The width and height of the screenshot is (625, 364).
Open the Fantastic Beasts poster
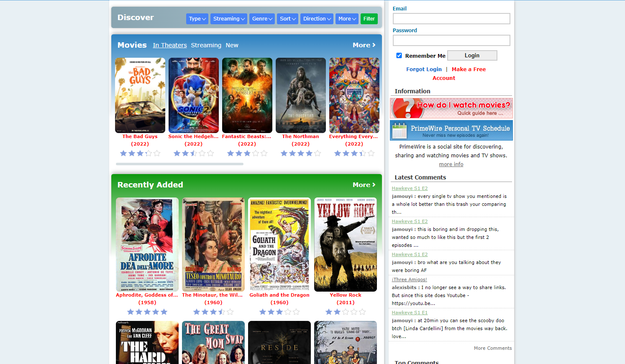click(x=247, y=95)
